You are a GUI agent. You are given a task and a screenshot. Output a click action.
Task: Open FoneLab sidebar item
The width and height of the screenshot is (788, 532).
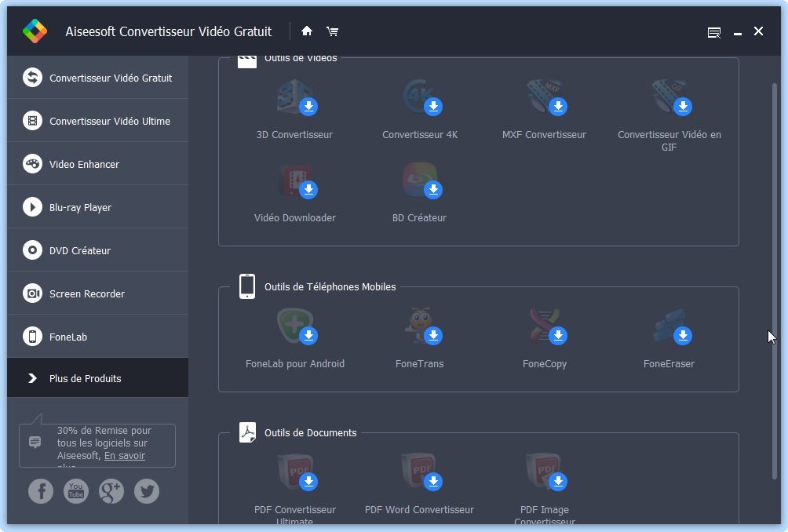point(98,337)
